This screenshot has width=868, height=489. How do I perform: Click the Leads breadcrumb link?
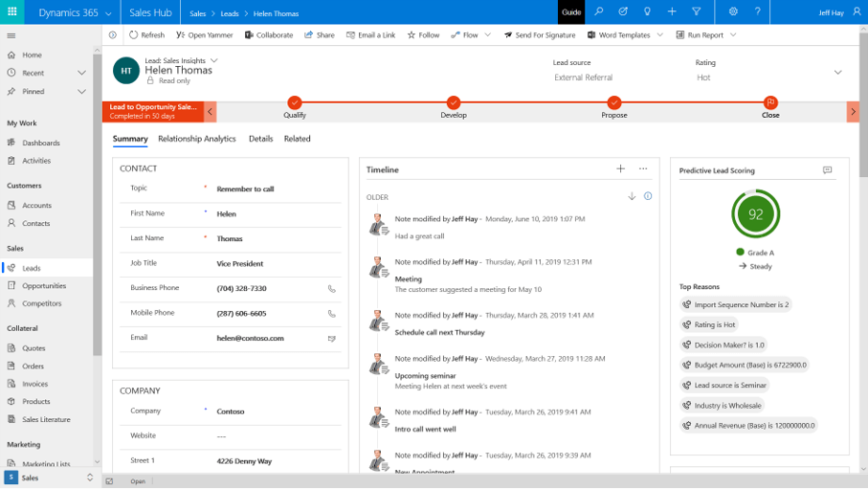click(x=230, y=13)
